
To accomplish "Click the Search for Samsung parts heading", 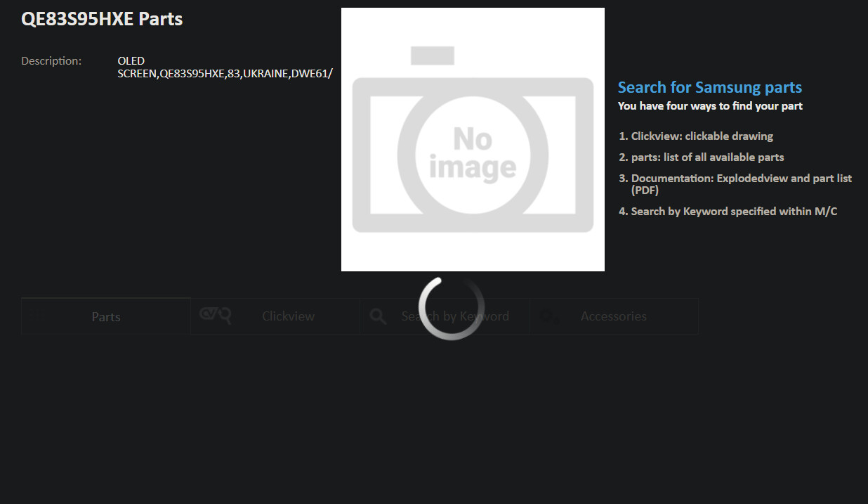I will tap(710, 87).
